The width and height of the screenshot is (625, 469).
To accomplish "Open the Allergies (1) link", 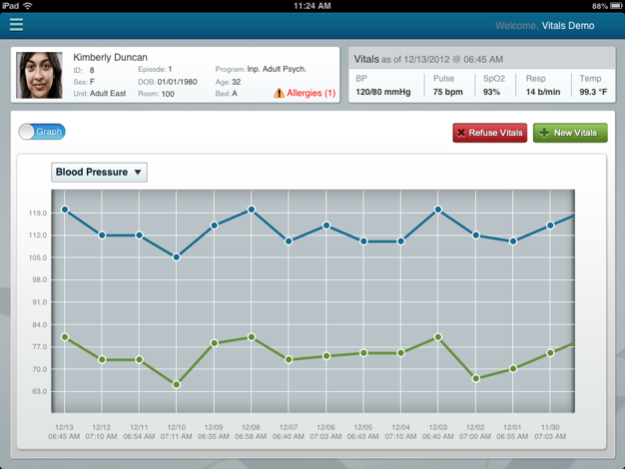I will pyautogui.click(x=311, y=93).
